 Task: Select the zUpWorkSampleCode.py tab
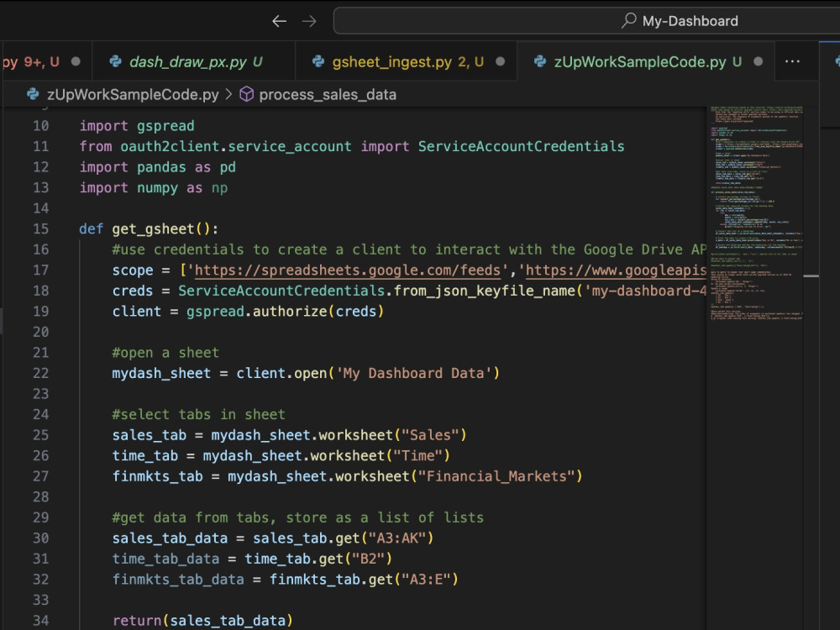(x=648, y=62)
